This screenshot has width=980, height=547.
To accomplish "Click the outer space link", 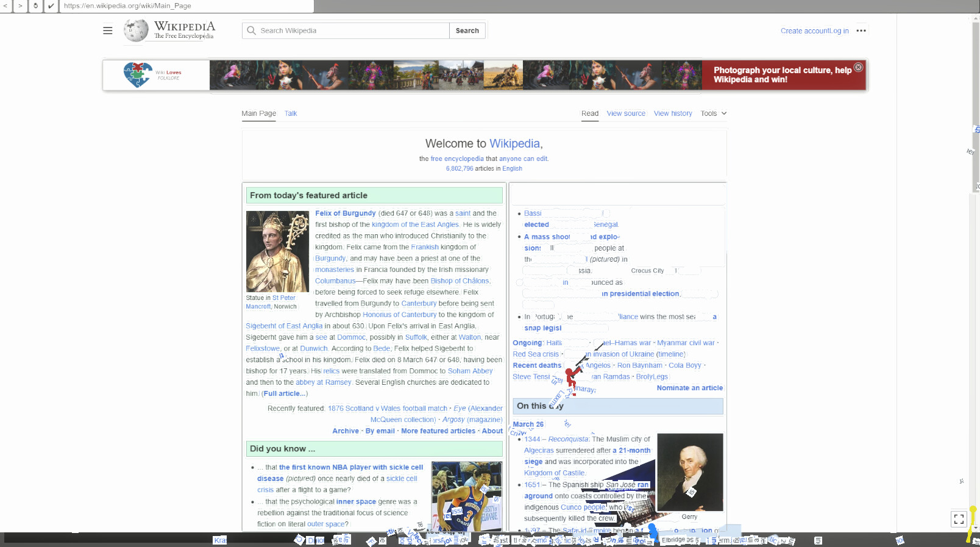I will (326, 524).
